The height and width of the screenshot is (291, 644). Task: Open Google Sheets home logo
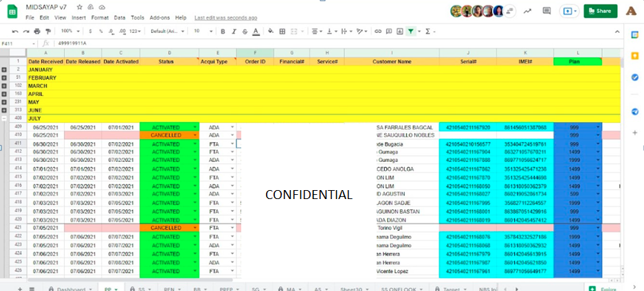(12, 12)
